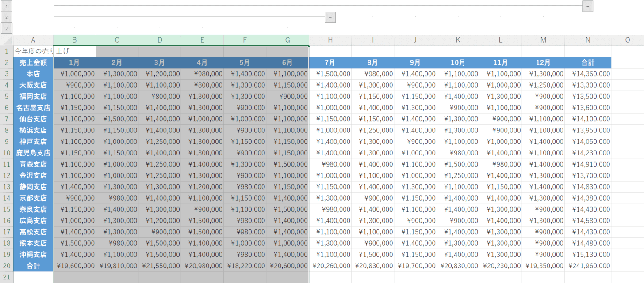Viewport: 644px width, 283px height.
Task: Select the 沖縄支店 row label cell
Action: [x=33, y=255]
